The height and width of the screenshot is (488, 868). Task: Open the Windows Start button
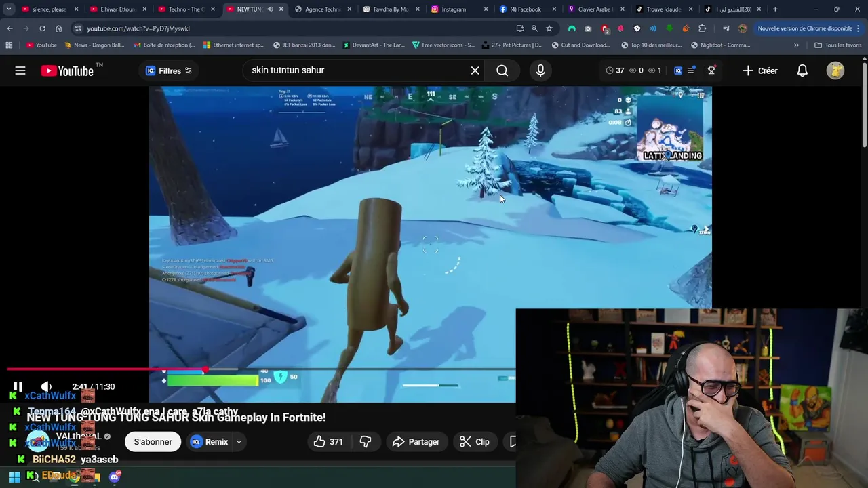coord(14,476)
